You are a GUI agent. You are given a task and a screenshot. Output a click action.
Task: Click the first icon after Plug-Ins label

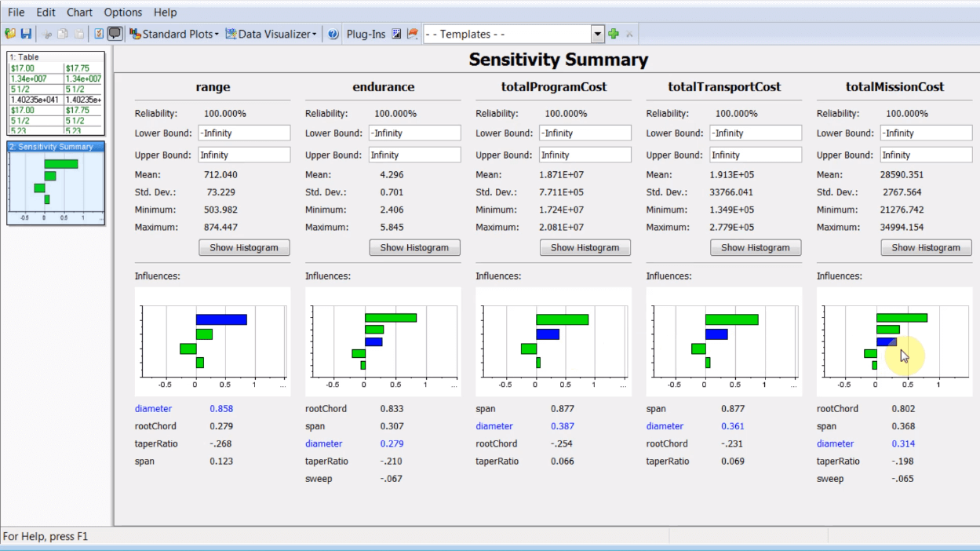(x=396, y=34)
